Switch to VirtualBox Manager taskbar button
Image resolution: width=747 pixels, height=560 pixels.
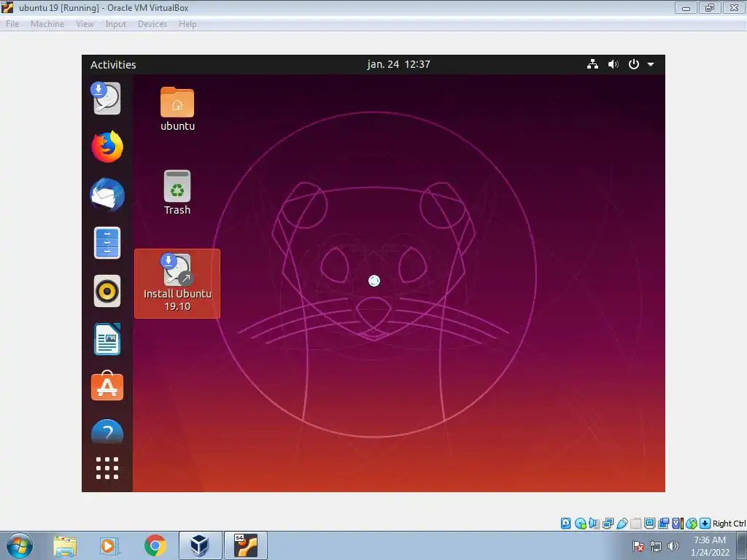coord(200,545)
